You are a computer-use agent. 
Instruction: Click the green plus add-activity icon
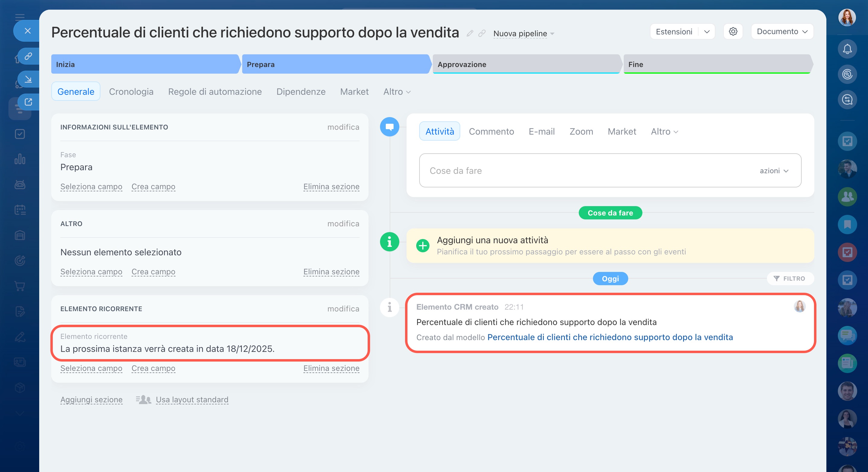pyautogui.click(x=423, y=245)
